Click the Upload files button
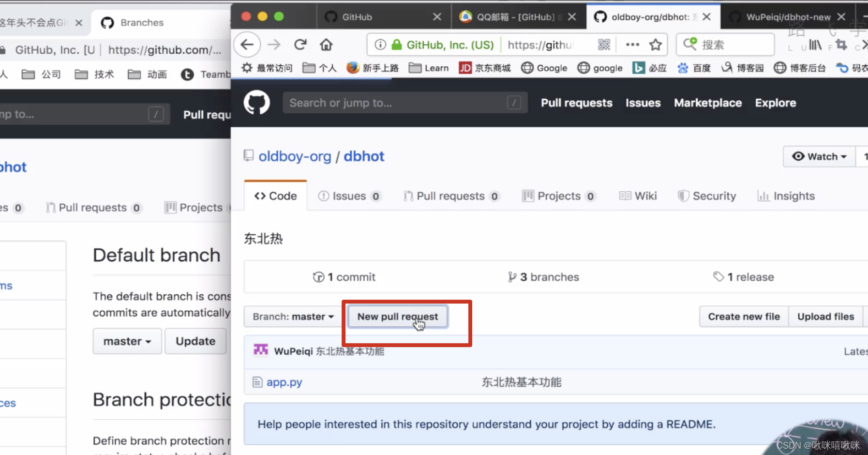This screenshot has width=868, height=455. click(825, 317)
